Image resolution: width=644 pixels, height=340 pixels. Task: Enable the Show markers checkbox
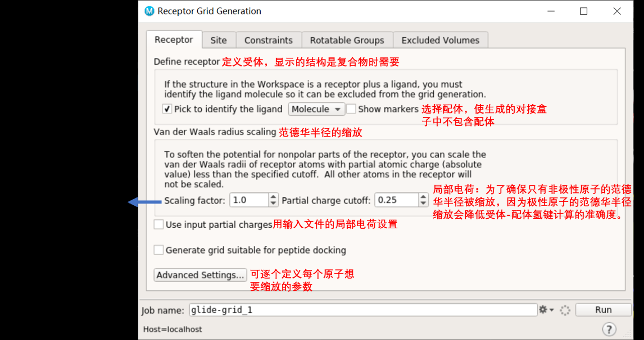[351, 109]
